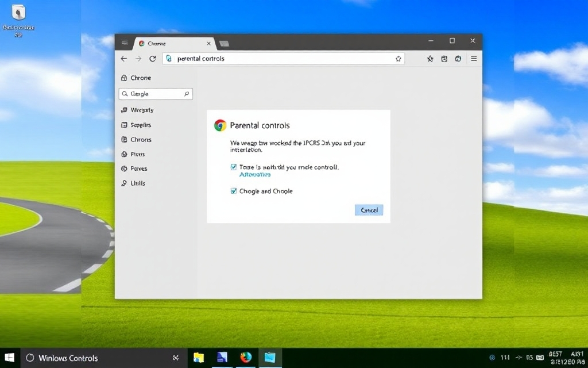Select the Chrome browser tab
The width and height of the screenshot is (588, 368).
pyautogui.click(x=174, y=44)
